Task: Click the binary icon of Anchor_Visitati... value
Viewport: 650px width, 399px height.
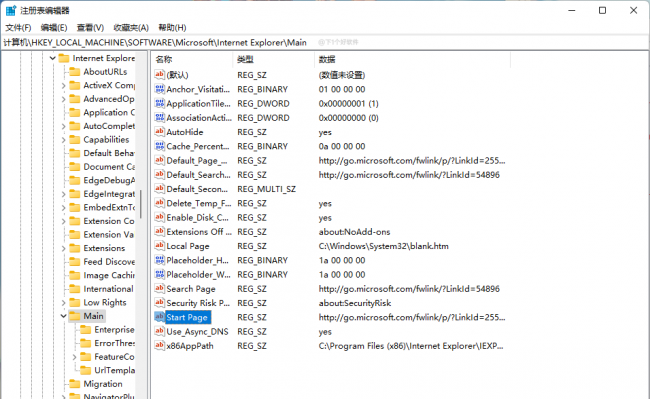Action: [x=160, y=89]
